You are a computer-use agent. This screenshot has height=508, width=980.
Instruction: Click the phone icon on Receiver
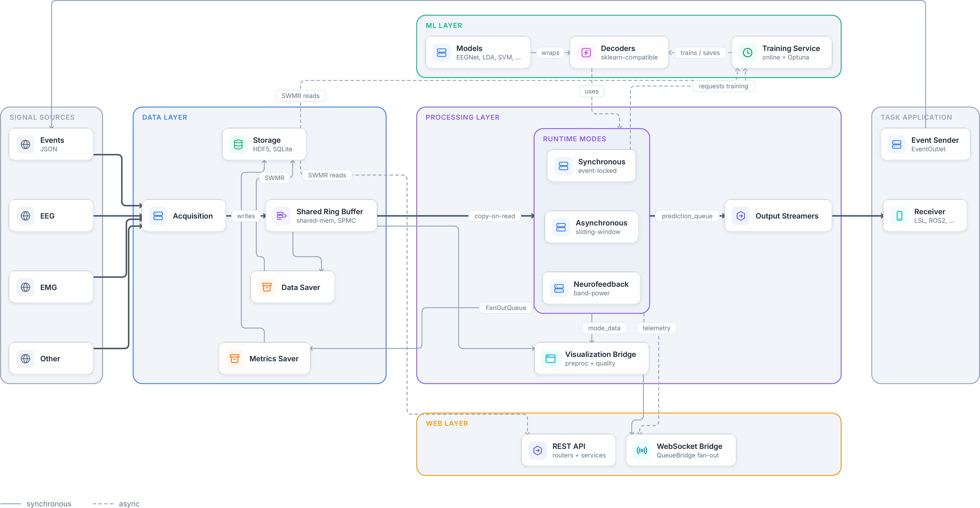tap(899, 216)
